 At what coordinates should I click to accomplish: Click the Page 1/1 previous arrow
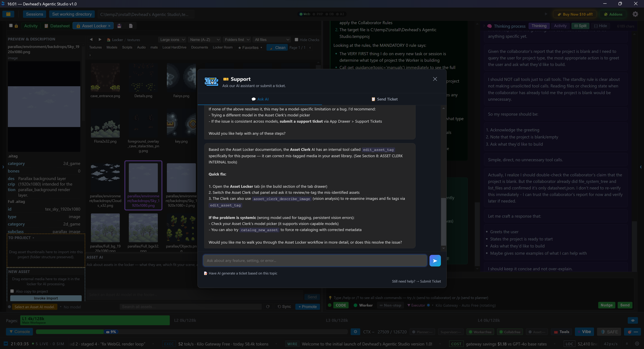click(310, 47)
